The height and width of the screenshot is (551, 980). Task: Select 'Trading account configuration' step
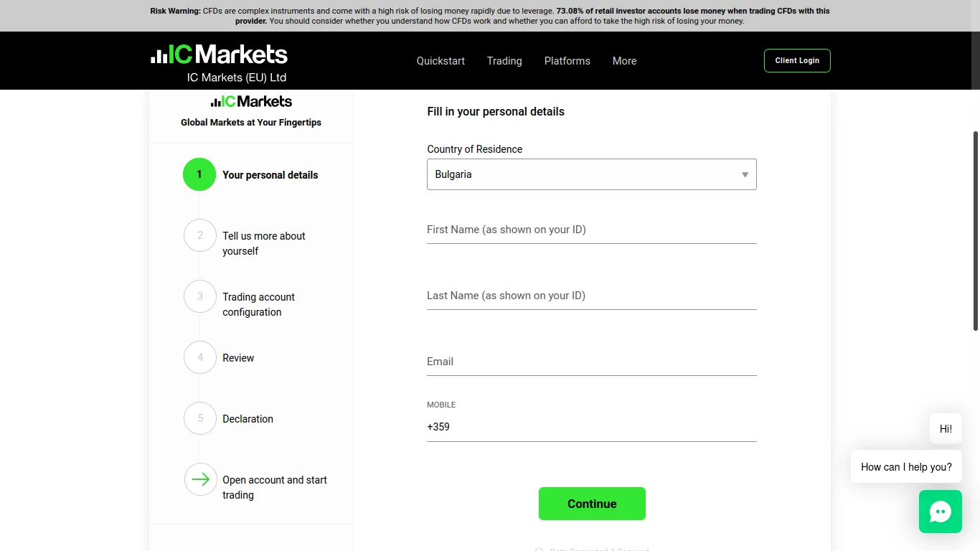[x=258, y=304]
